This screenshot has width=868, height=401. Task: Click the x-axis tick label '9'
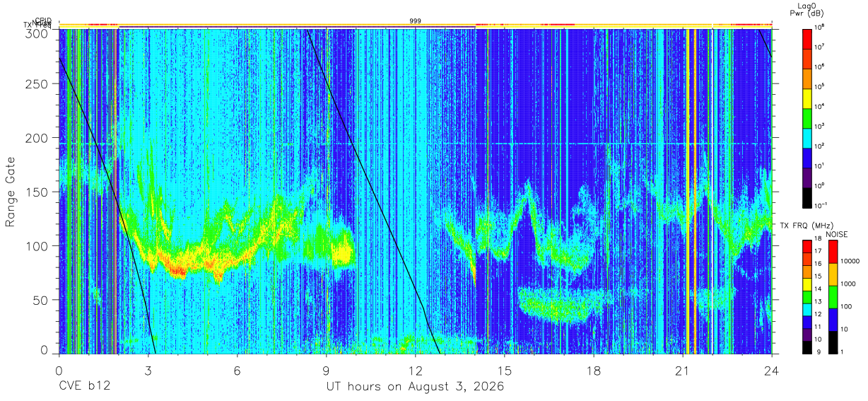tap(327, 371)
